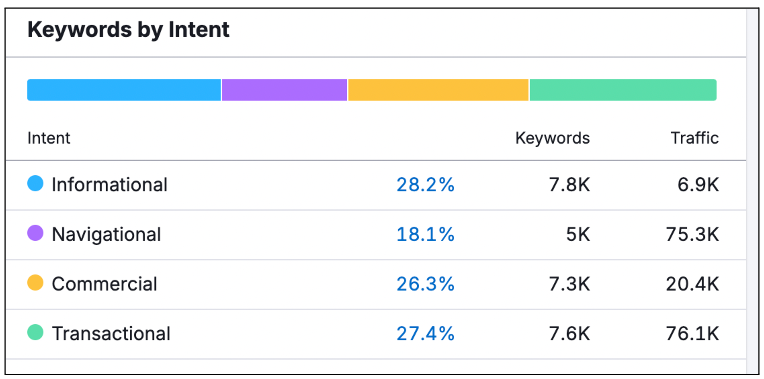Open the 28.2% Informational link
Screen dimensions: 764x379
[425, 185]
